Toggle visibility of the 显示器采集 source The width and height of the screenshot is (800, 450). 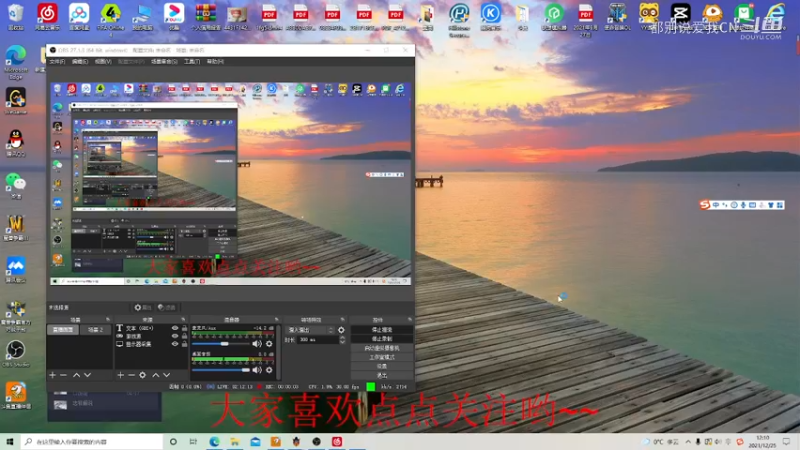(175, 344)
